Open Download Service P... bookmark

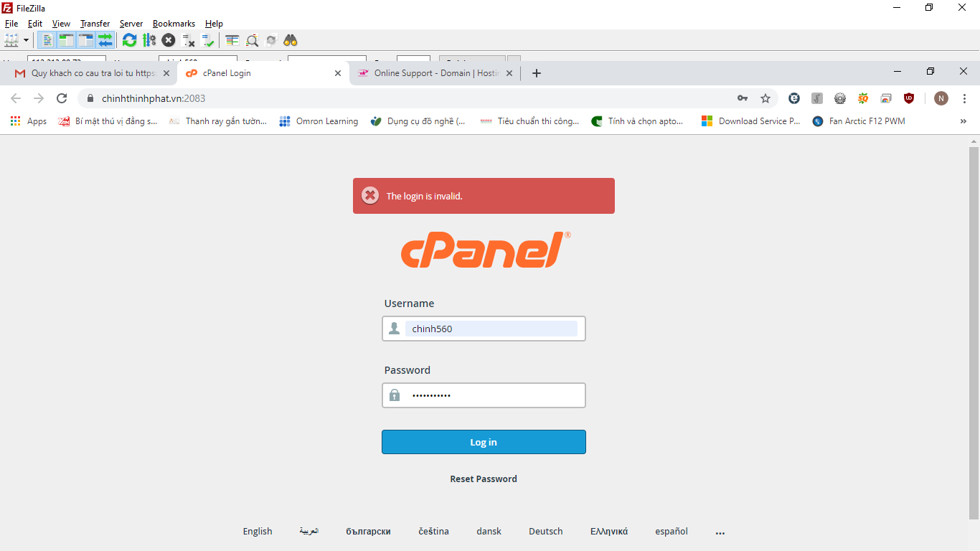751,121
